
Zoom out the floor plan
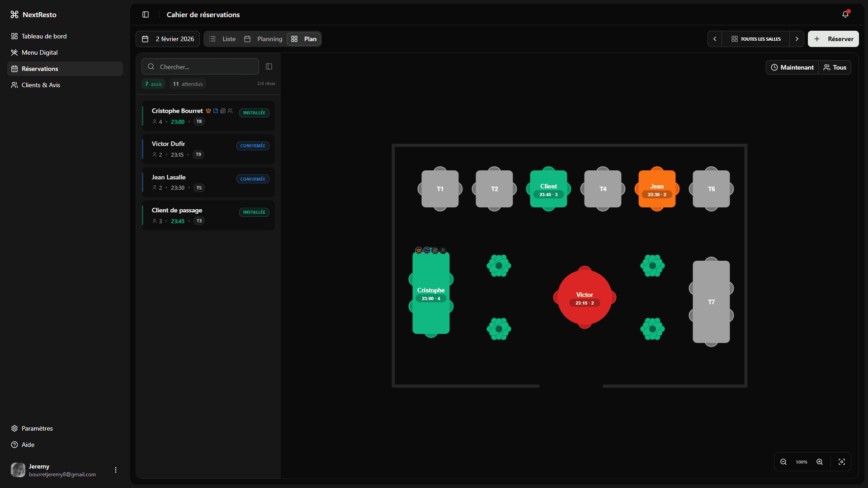[x=783, y=462]
